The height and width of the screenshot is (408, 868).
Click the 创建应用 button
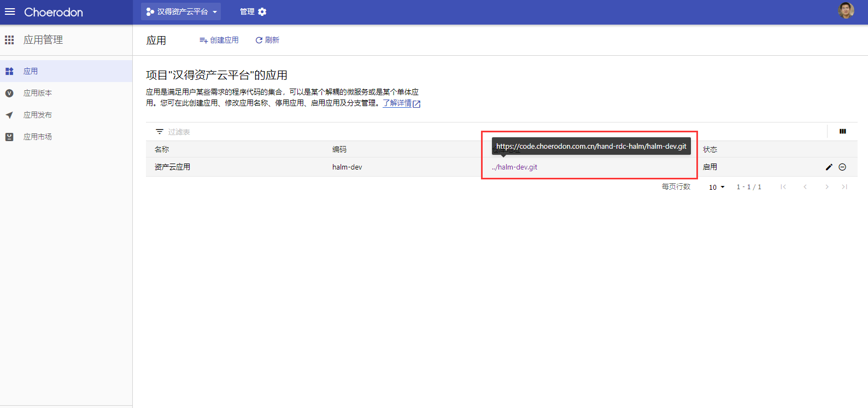point(219,40)
